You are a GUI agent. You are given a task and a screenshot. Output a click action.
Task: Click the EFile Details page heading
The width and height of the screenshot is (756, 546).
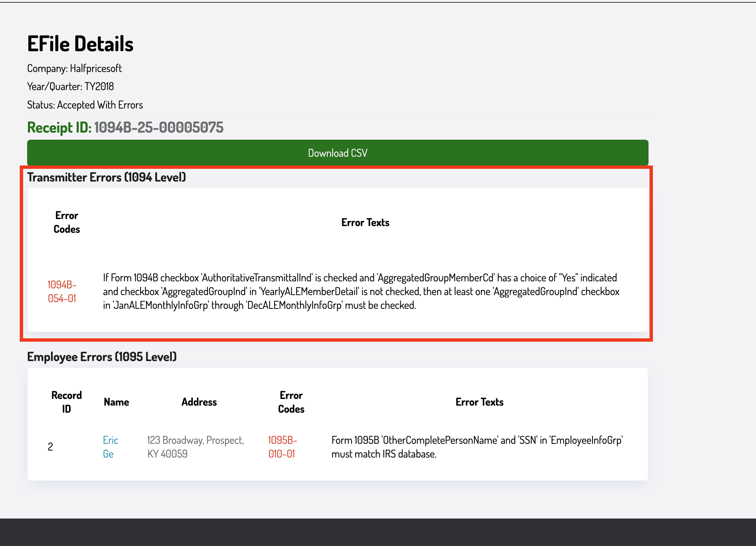pos(80,43)
